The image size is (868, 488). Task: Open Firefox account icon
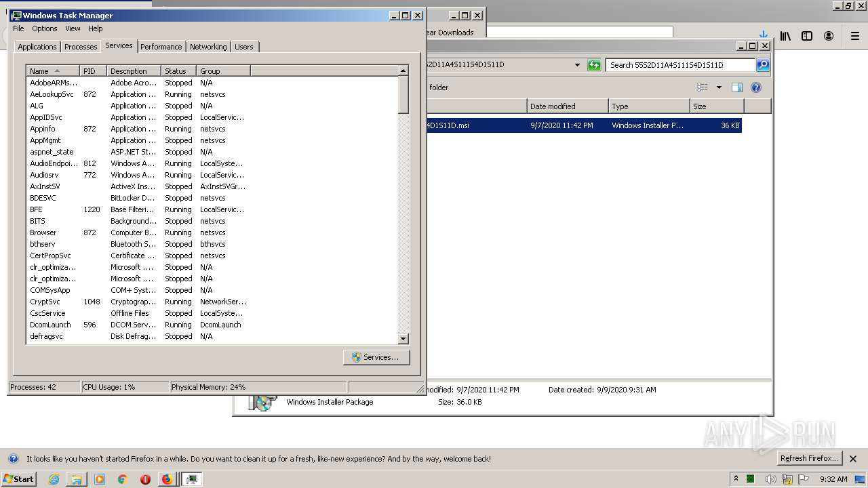point(829,36)
